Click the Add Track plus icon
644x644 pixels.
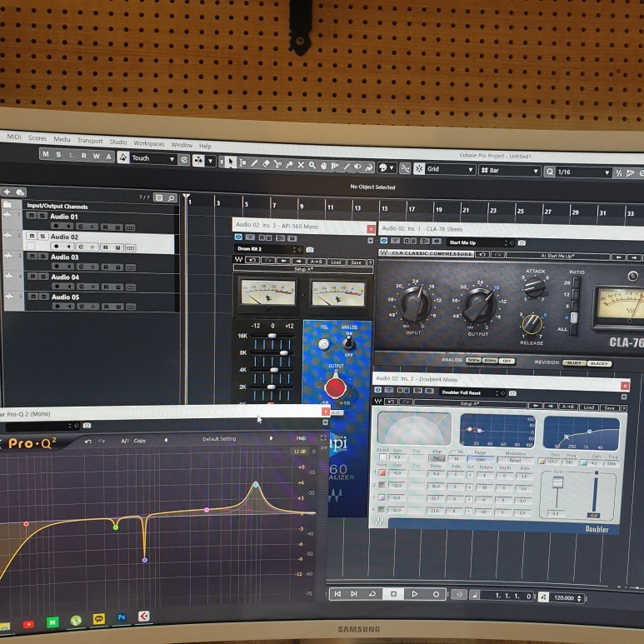click(7, 192)
